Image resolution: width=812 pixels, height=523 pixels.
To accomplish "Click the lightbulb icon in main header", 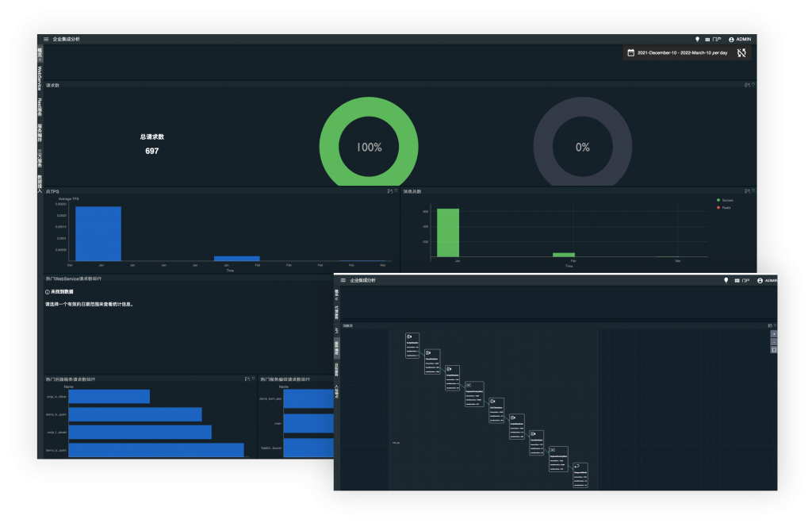I will tap(697, 39).
